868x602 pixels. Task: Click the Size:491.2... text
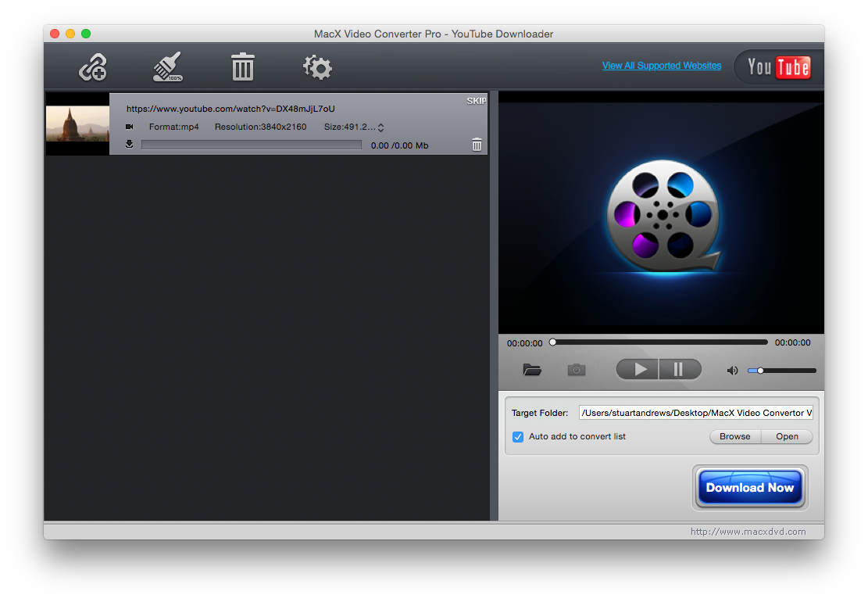point(350,127)
